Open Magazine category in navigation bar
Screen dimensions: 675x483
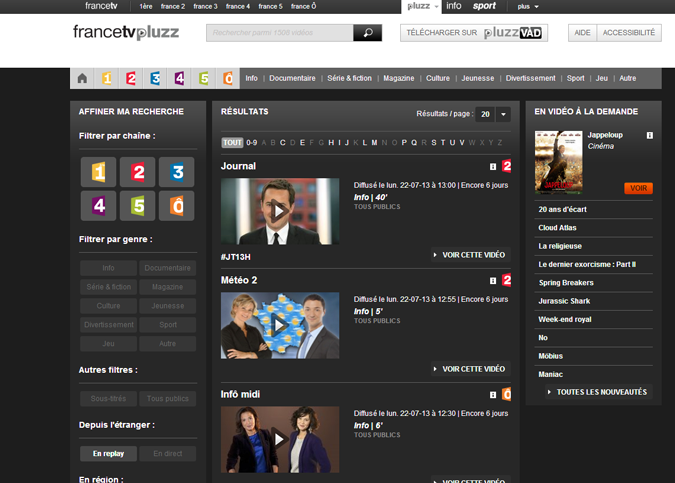coord(399,78)
